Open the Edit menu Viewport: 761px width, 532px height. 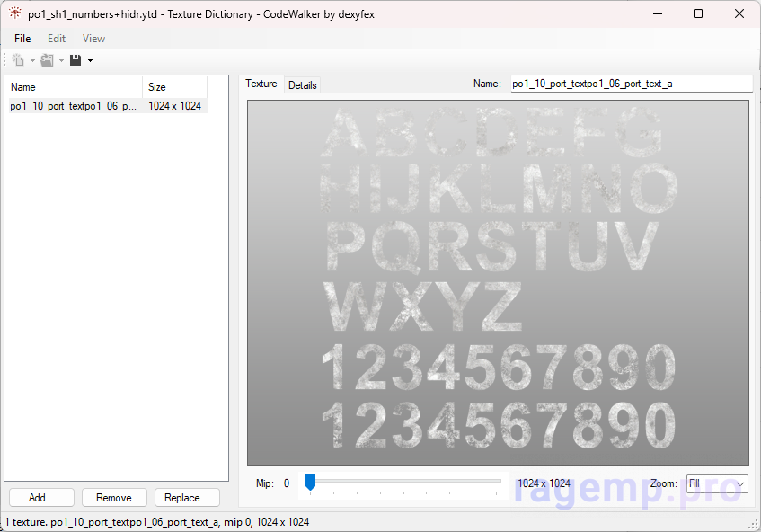(x=57, y=39)
